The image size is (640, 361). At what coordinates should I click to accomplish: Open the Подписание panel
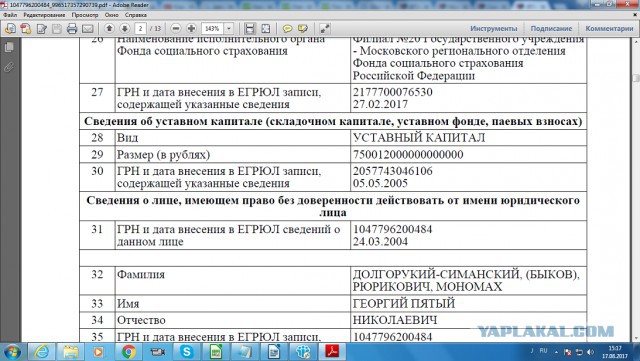[x=551, y=29]
